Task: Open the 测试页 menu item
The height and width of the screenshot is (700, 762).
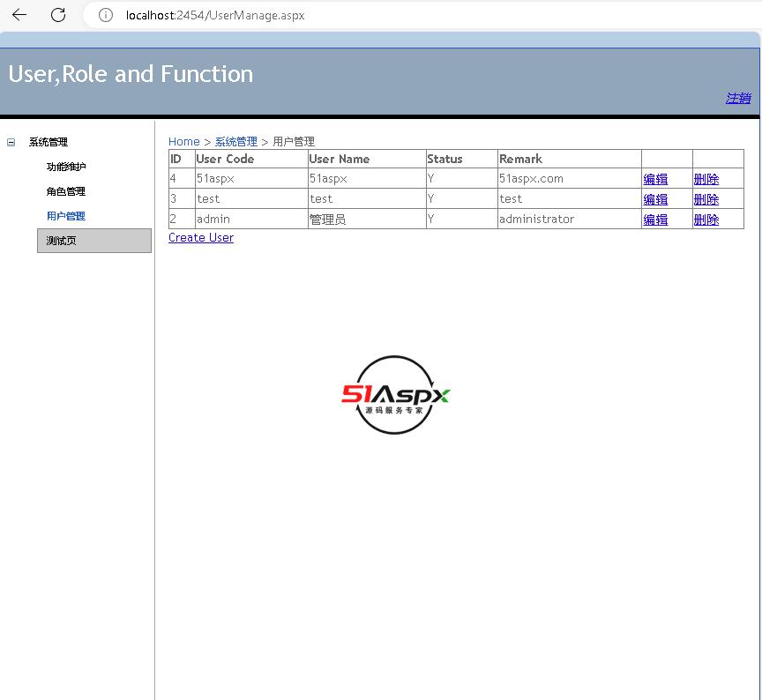Action: pos(62,241)
